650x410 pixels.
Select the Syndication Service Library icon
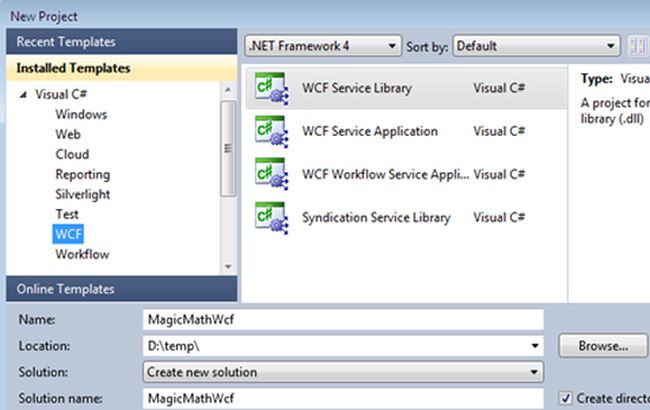pos(272,218)
